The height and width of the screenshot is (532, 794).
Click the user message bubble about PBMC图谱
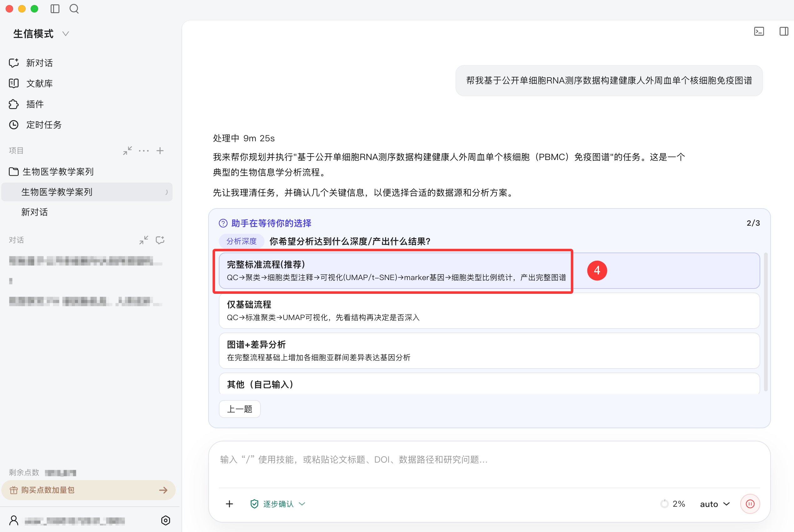609,81
